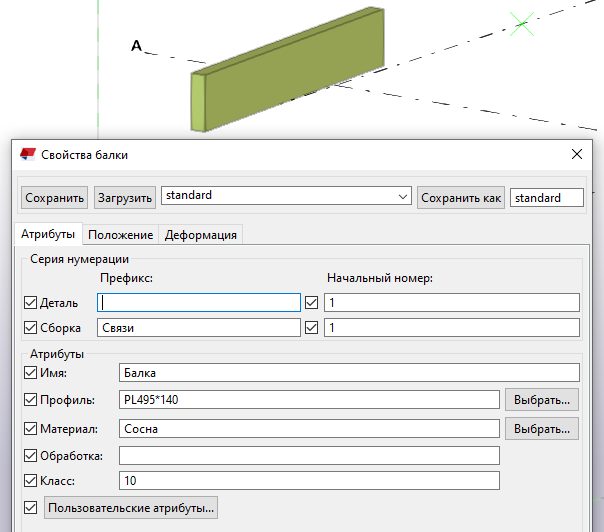604x532 pixels.
Task: Switch to the Атрибуты tab
Action: 48,234
